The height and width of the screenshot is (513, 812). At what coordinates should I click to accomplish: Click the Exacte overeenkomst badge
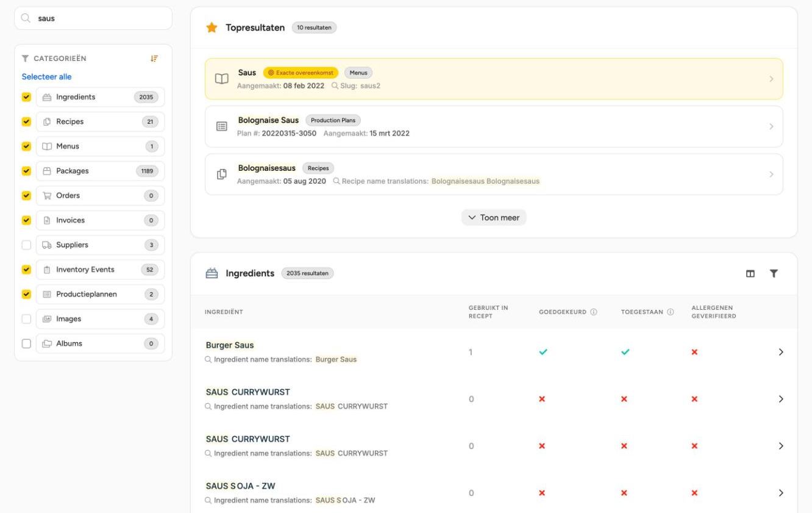301,73
